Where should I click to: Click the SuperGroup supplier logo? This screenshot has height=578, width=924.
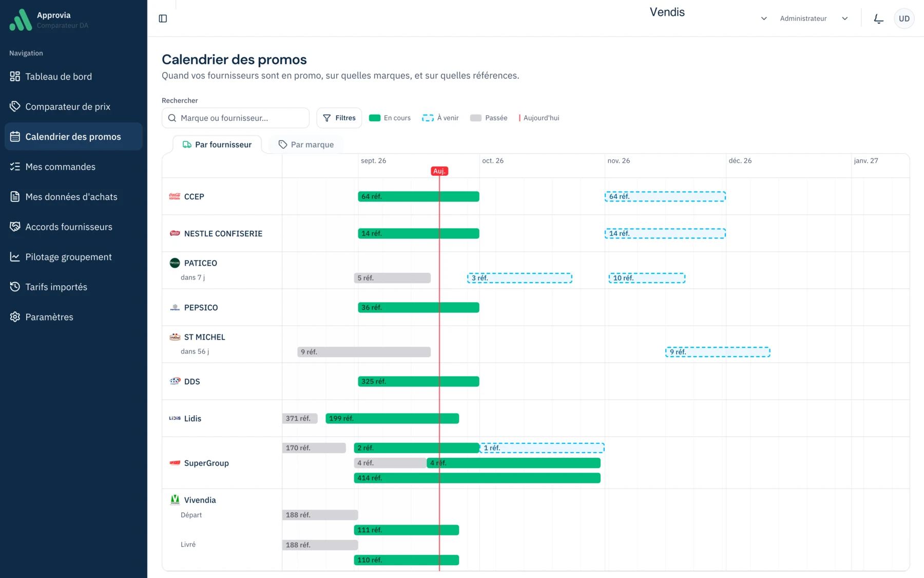pos(175,463)
